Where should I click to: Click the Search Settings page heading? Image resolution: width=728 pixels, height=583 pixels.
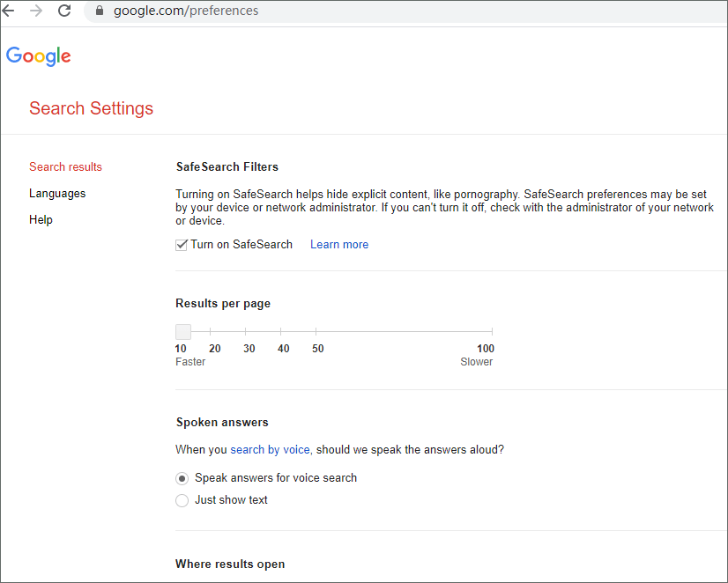91,109
